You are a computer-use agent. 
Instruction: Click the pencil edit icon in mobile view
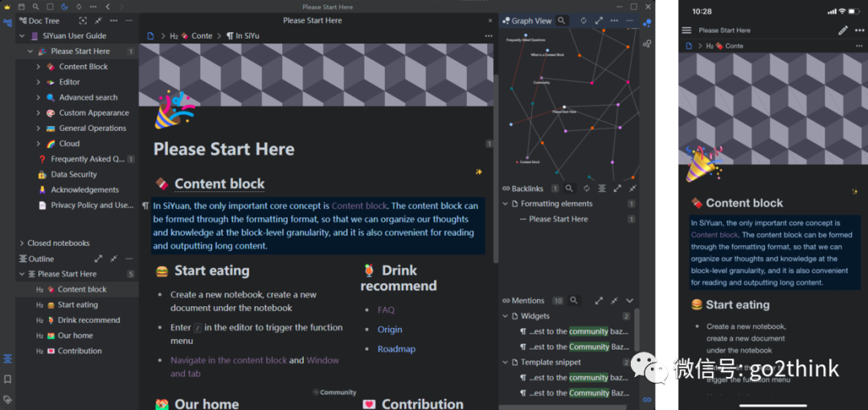[842, 31]
